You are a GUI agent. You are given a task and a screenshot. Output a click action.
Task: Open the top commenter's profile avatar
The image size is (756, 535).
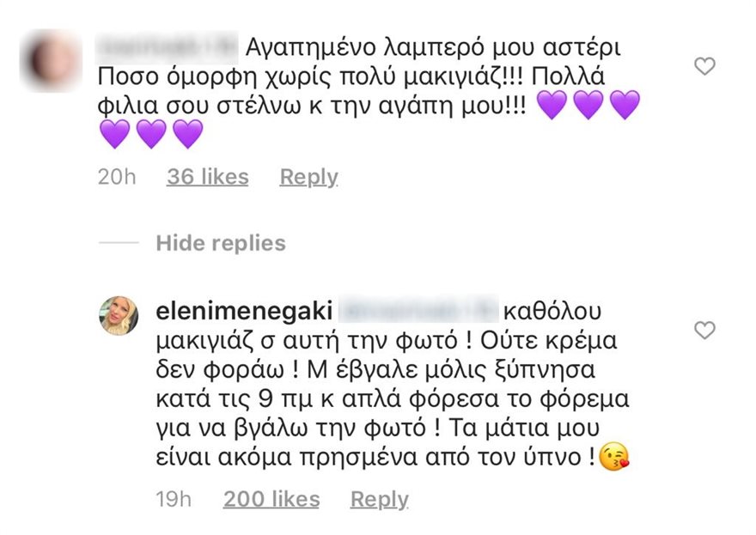[49, 50]
